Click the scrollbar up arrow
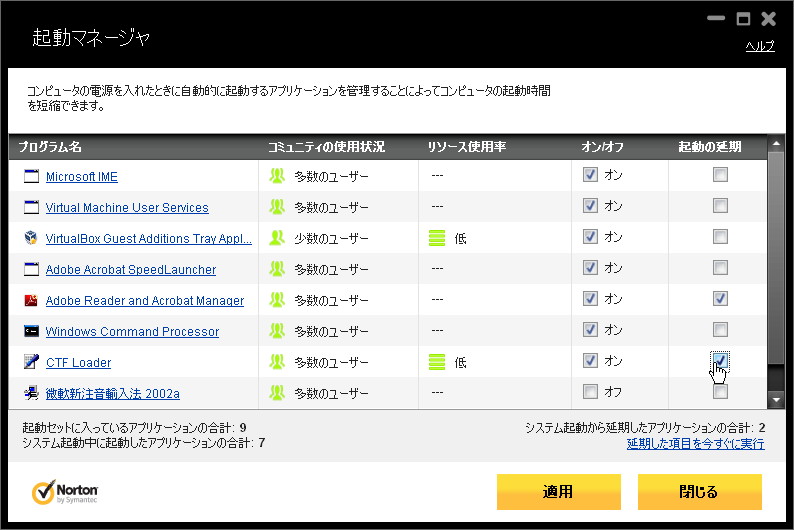 coord(776,144)
